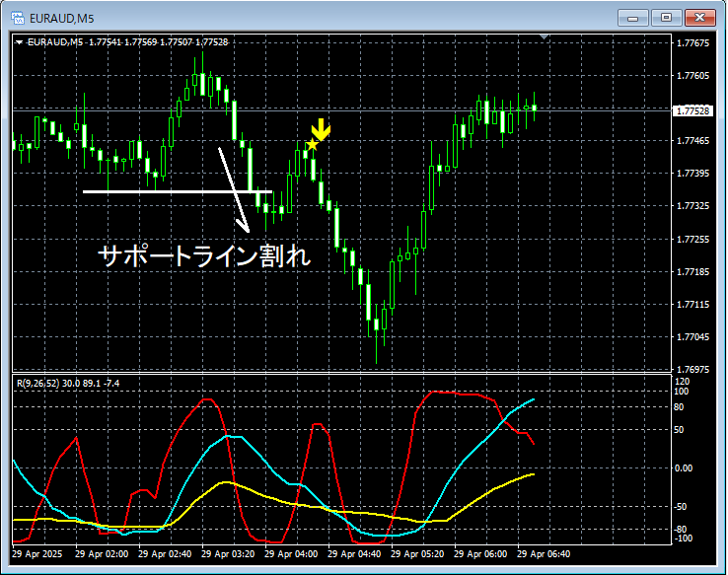Click the chart shift triangle marker at top
The height and width of the screenshot is (575, 728).
[545, 36]
